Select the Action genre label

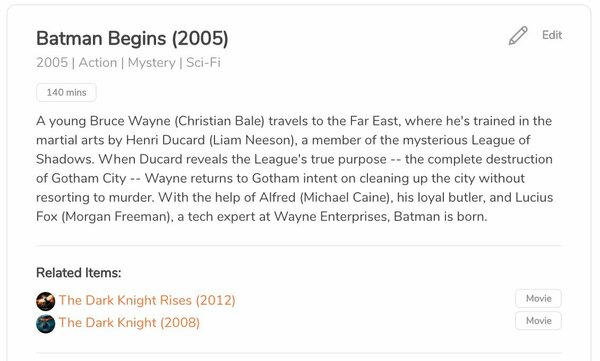tap(98, 62)
